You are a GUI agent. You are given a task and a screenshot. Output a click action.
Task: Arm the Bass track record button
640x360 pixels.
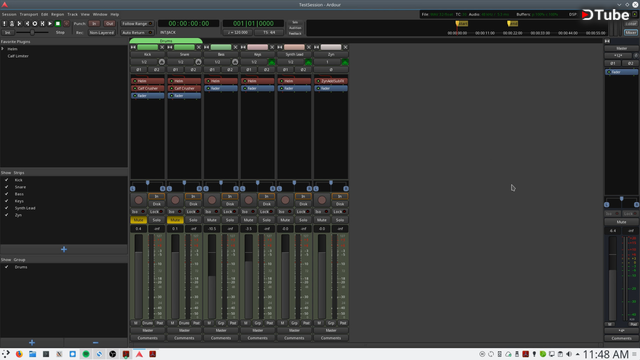(212, 200)
